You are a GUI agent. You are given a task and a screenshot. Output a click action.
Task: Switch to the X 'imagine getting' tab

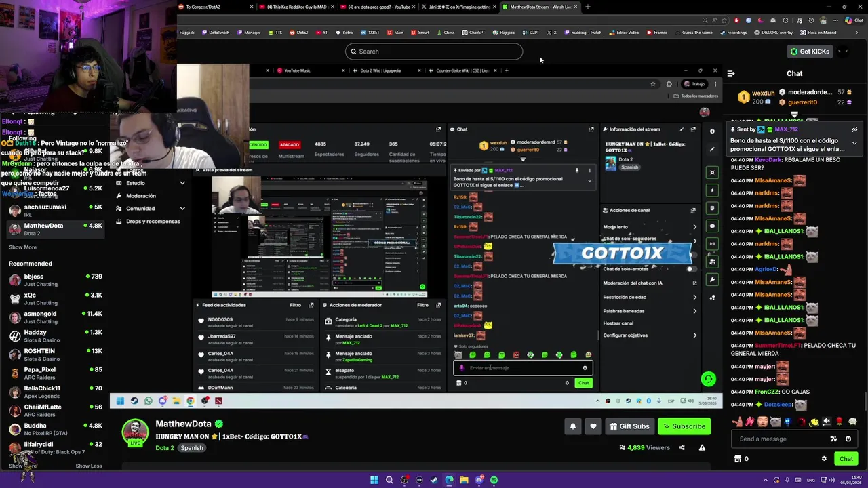(x=460, y=7)
